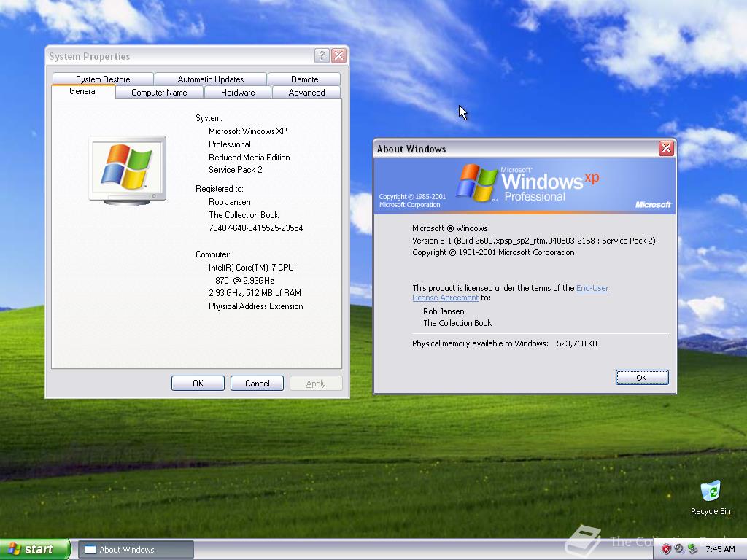
Task: Click the volume speaker icon in the system tray
Action: pos(679,549)
